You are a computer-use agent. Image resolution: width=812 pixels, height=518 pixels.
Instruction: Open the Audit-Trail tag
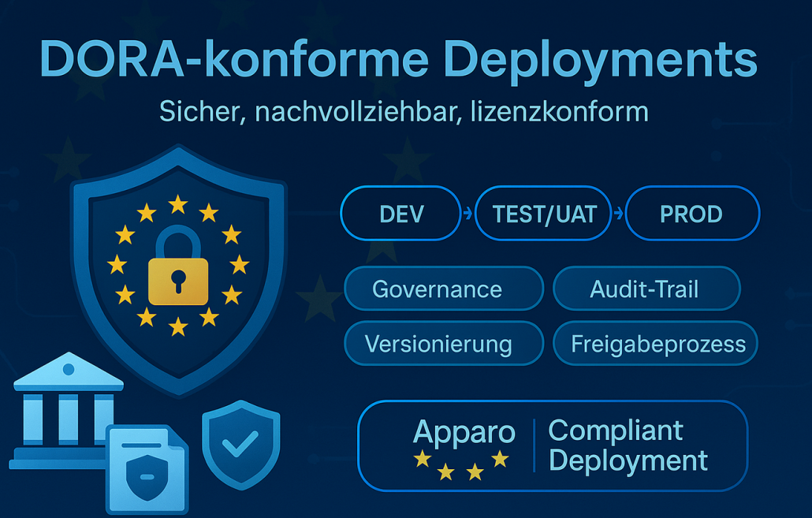(646, 289)
